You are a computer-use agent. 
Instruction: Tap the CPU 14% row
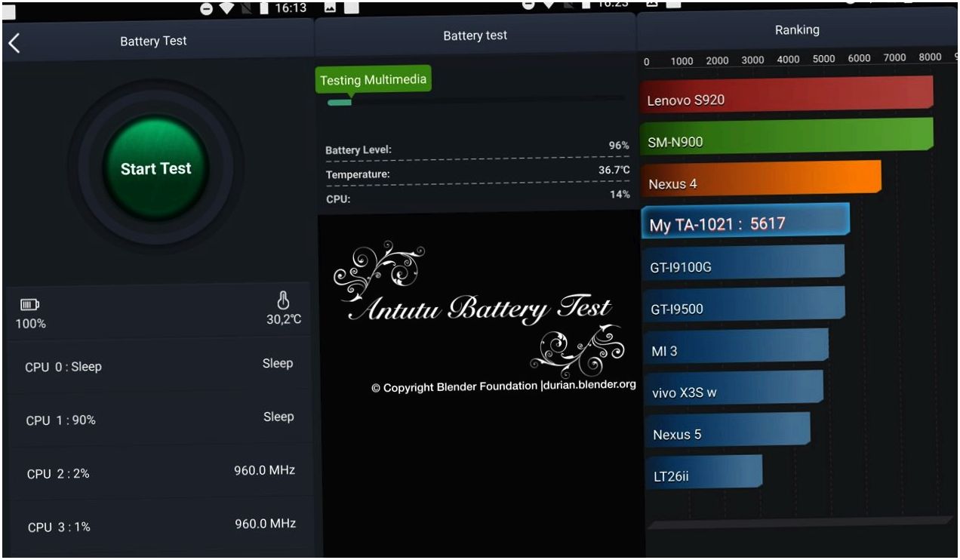(x=477, y=198)
